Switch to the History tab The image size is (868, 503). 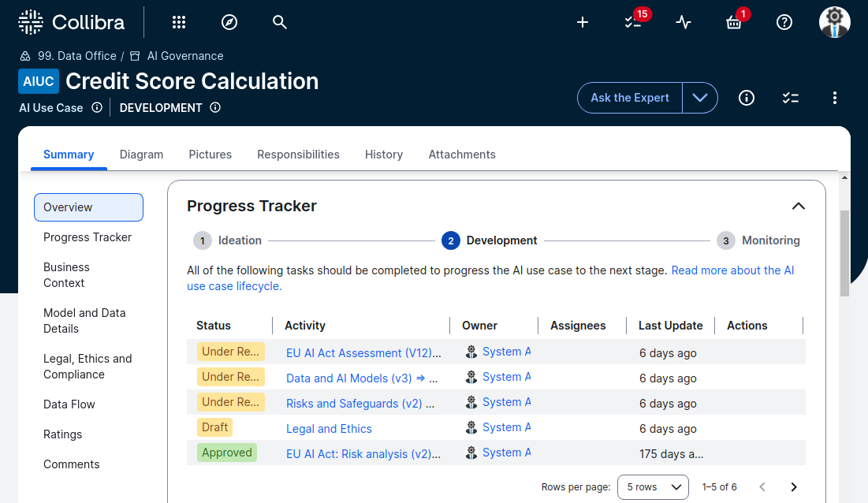click(384, 155)
